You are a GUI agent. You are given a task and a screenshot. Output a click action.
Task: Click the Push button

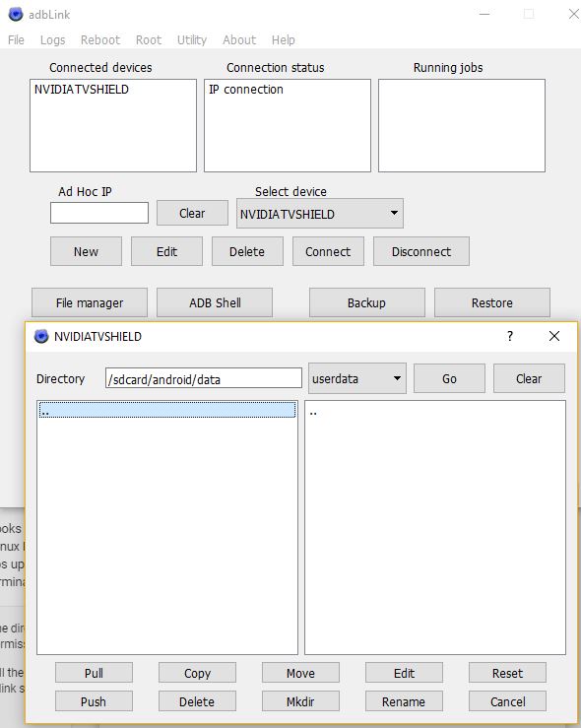pos(94,701)
